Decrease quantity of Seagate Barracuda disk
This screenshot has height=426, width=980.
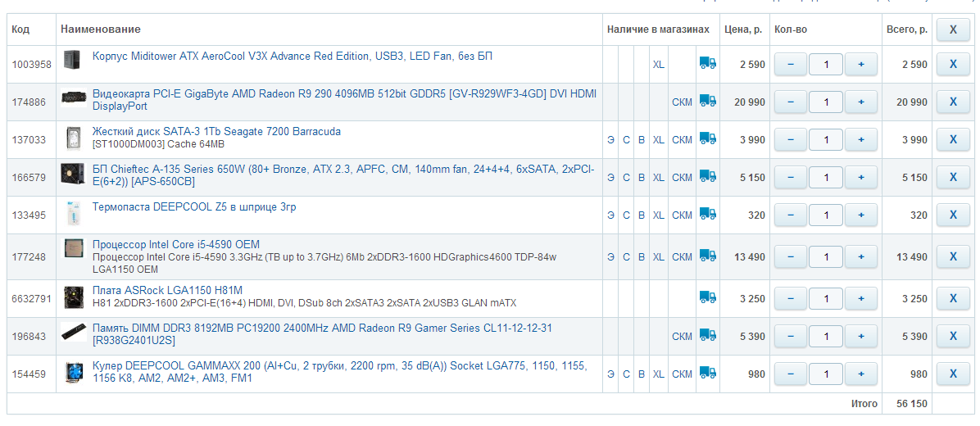pyautogui.click(x=789, y=139)
